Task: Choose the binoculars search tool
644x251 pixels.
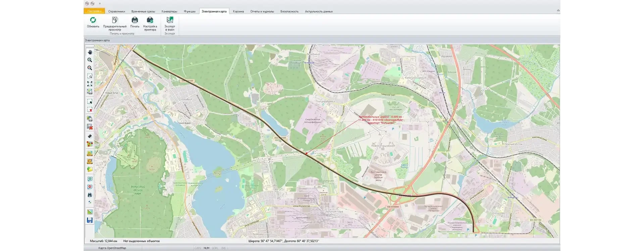Action: pyautogui.click(x=90, y=195)
